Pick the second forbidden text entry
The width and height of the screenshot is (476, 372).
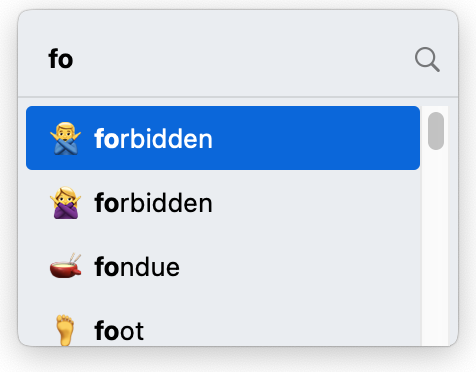point(153,203)
